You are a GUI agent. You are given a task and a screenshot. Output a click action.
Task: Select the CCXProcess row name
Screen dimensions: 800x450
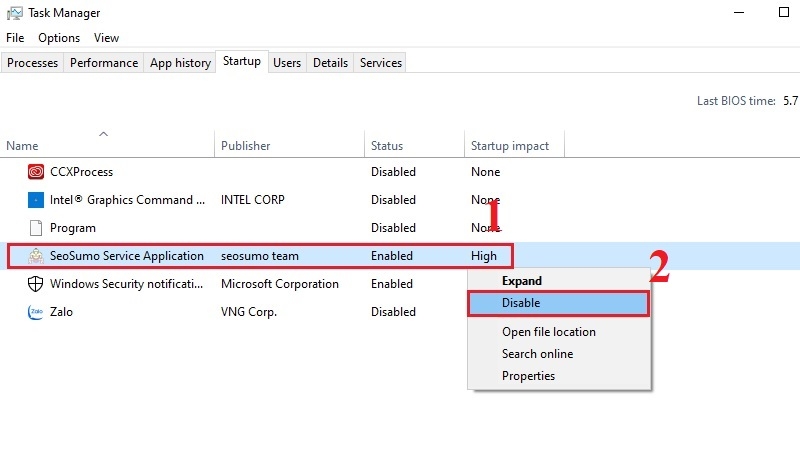(x=81, y=172)
